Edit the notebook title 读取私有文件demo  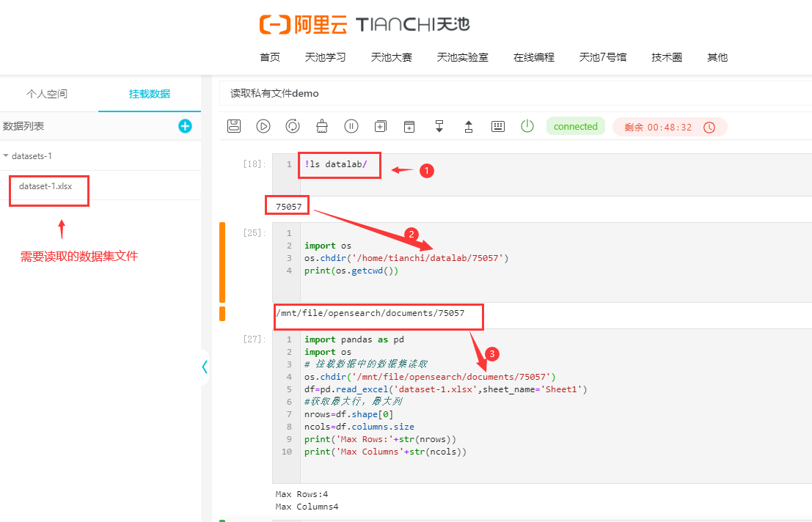(x=274, y=93)
